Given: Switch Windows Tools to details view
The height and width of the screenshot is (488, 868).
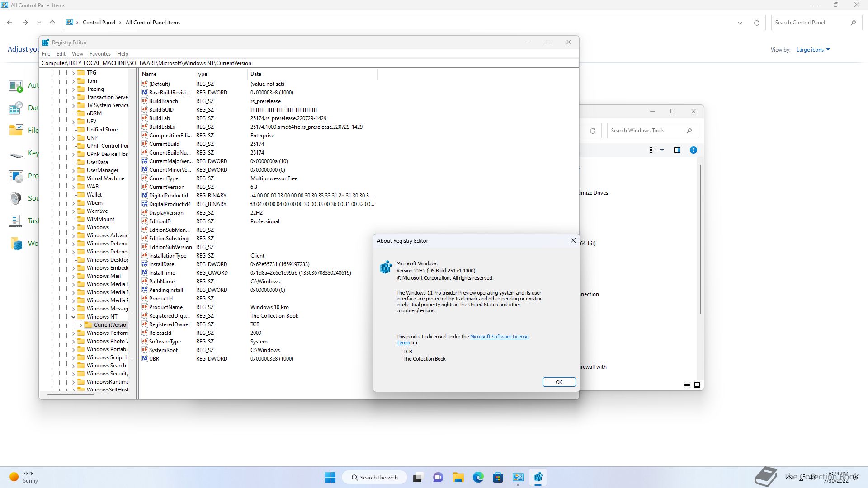Looking at the screenshot, I should pos(687,385).
